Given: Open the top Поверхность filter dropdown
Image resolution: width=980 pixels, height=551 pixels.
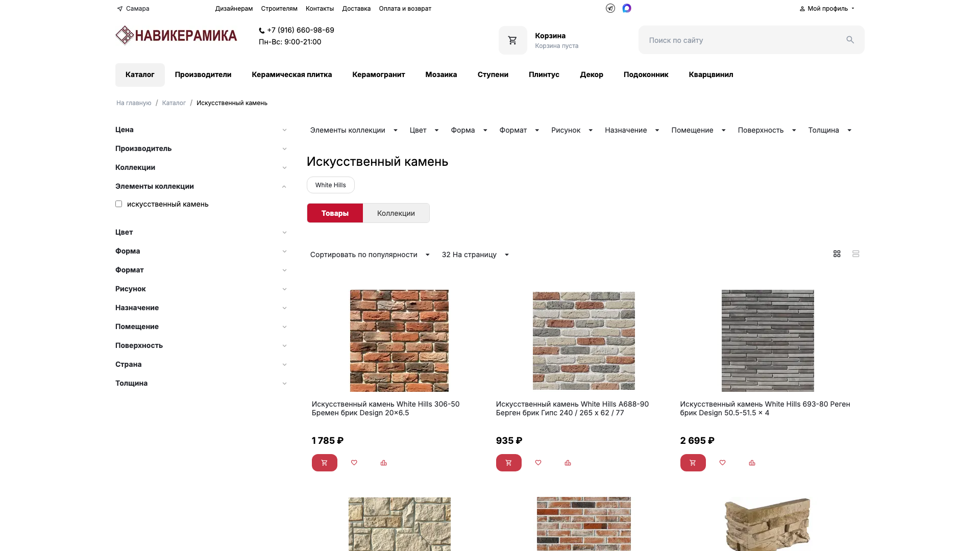Looking at the screenshot, I should tap(767, 130).
